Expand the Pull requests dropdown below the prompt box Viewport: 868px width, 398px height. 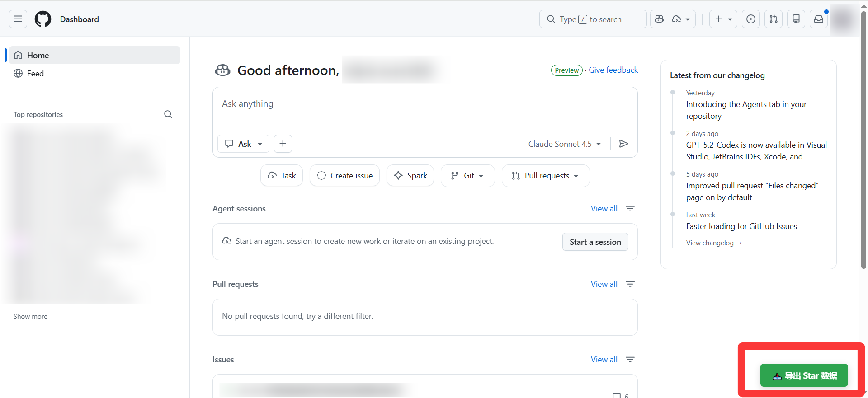[546, 176]
